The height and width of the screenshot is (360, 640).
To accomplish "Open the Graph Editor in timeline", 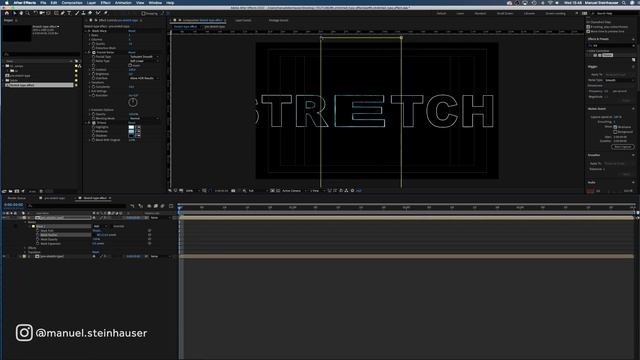I will pyautogui.click(x=171, y=206).
